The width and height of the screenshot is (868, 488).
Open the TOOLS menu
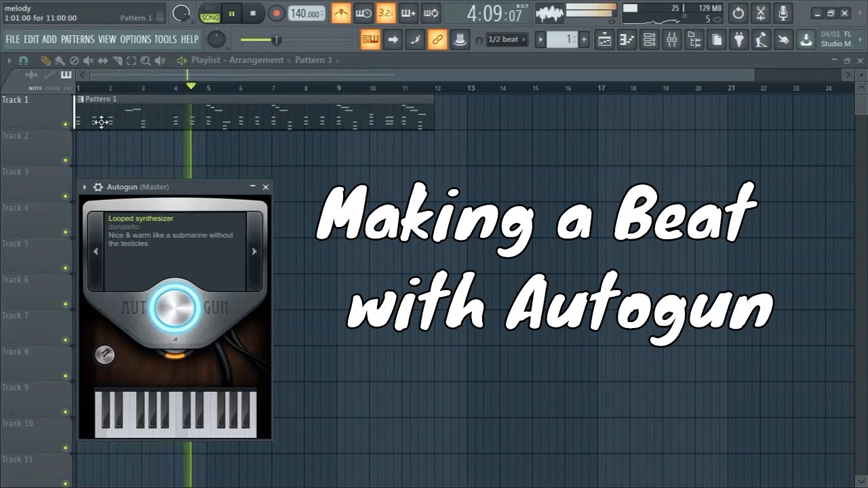[x=165, y=39]
